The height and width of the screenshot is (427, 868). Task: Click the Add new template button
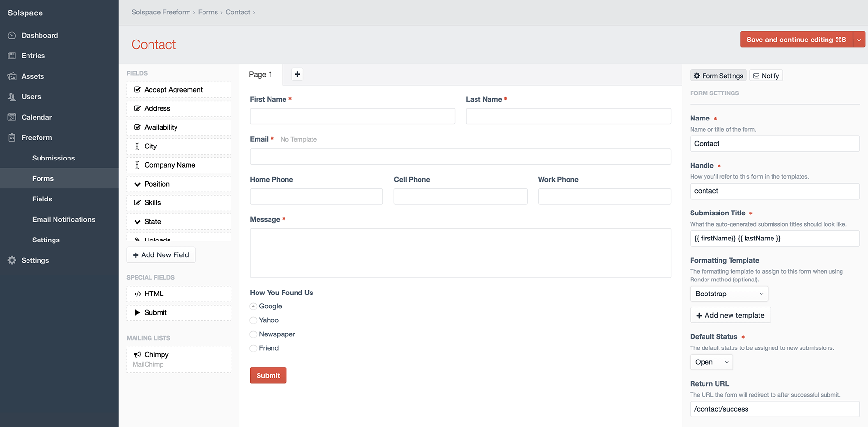730,315
